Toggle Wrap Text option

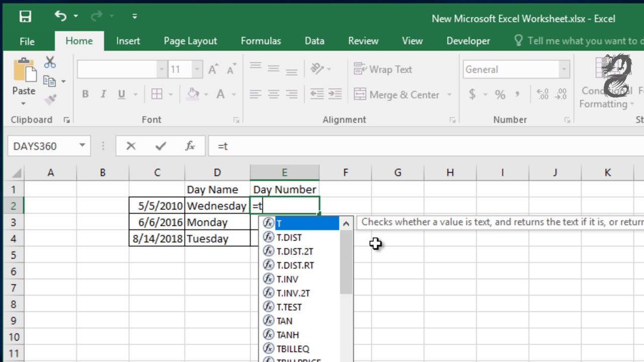pyautogui.click(x=383, y=69)
